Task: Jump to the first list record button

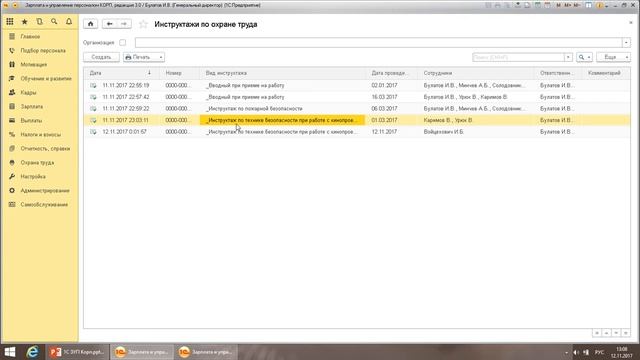Action: coord(597,333)
